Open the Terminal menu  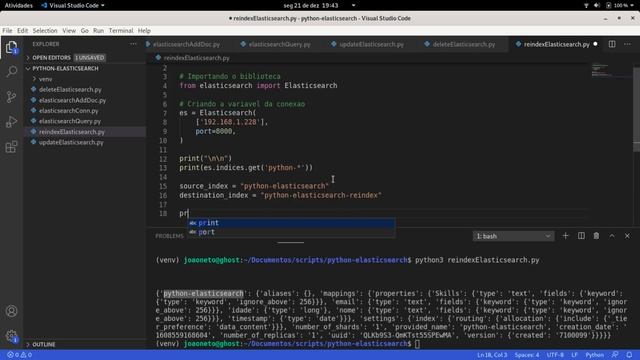click(x=121, y=31)
